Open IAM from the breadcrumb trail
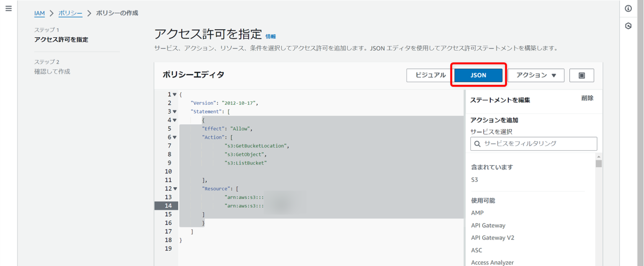 click(39, 13)
